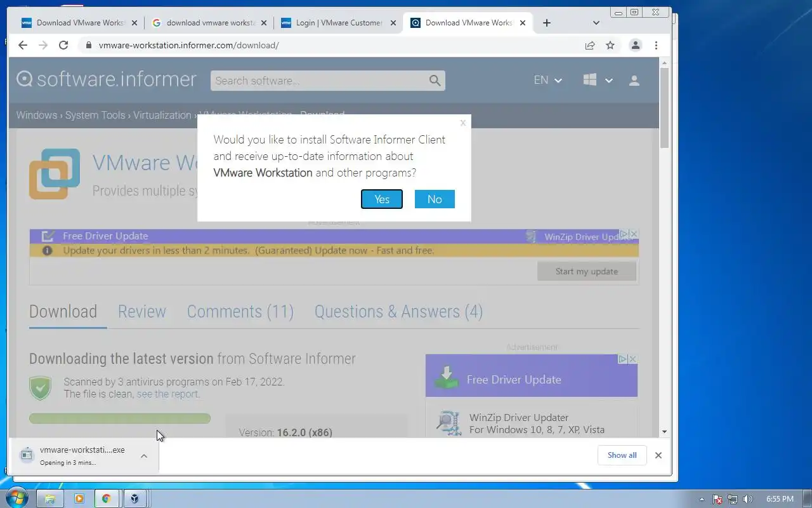Click the software.informer logo
This screenshot has width=812, height=508.
(x=107, y=79)
